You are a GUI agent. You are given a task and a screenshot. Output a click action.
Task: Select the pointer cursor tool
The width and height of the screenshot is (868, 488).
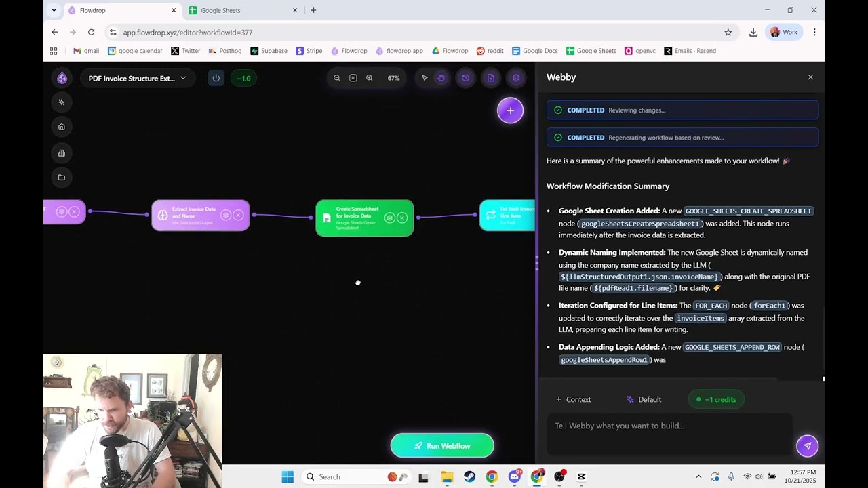point(425,78)
